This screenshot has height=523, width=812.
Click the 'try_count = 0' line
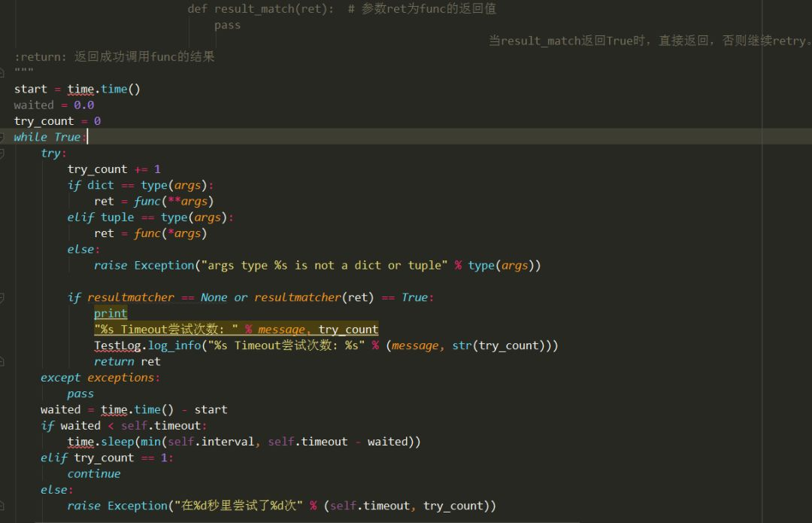(57, 121)
